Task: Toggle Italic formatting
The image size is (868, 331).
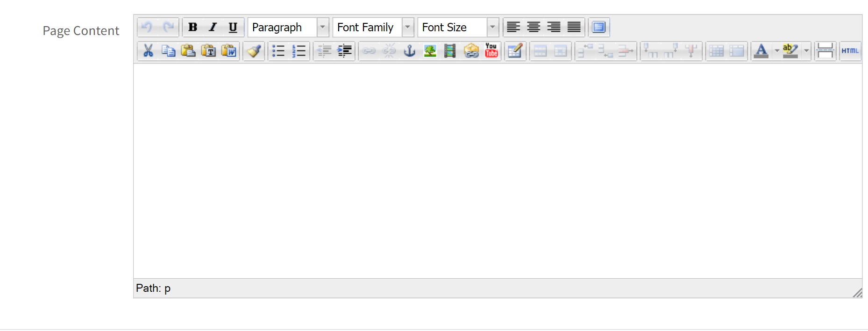Action: [213, 28]
